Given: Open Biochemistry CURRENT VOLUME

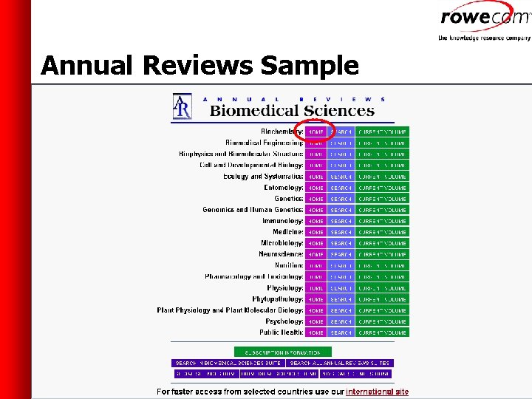Looking at the screenshot, I should point(383,132).
